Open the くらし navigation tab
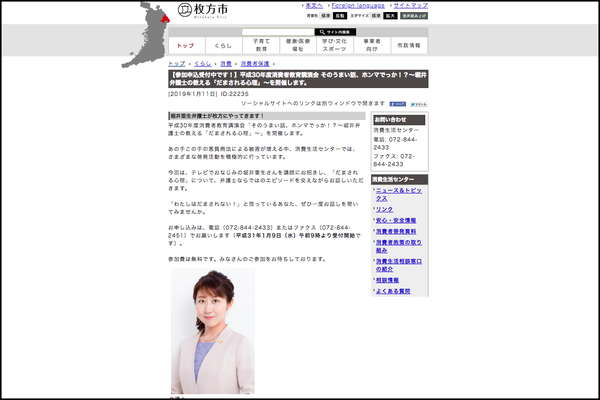Screen dimensions: 600x400 click(224, 46)
